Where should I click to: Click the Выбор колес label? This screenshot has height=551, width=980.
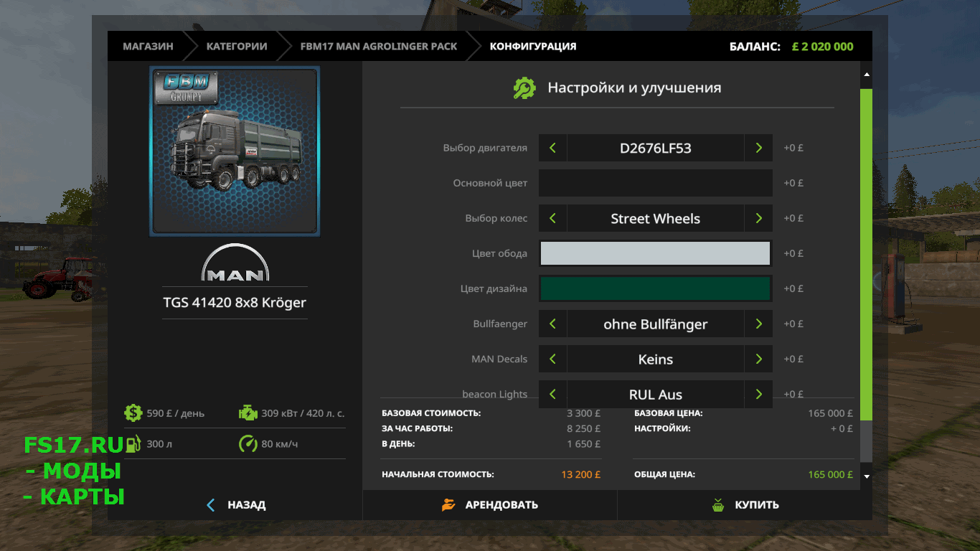point(496,218)
